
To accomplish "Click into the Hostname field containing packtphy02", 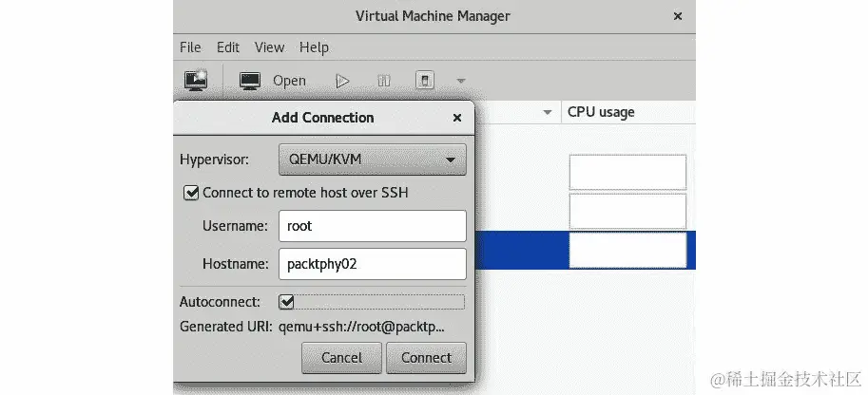I will [x=372, y=264].
